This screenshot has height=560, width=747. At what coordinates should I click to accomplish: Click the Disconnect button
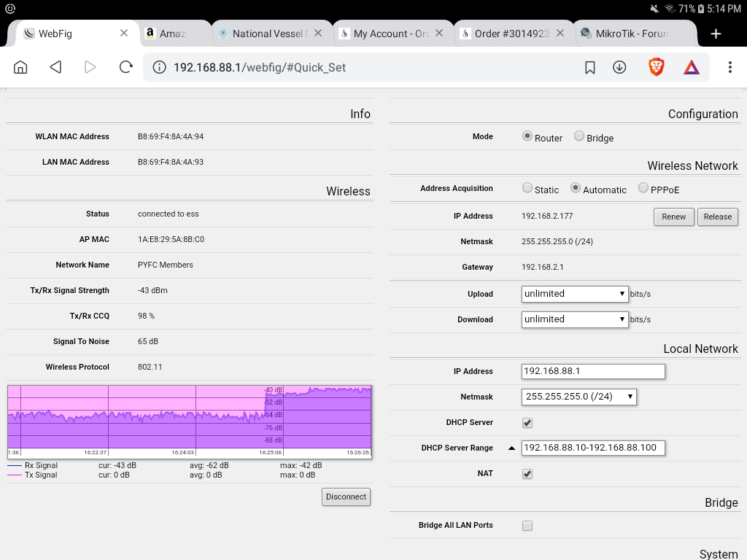click(345, 497)
